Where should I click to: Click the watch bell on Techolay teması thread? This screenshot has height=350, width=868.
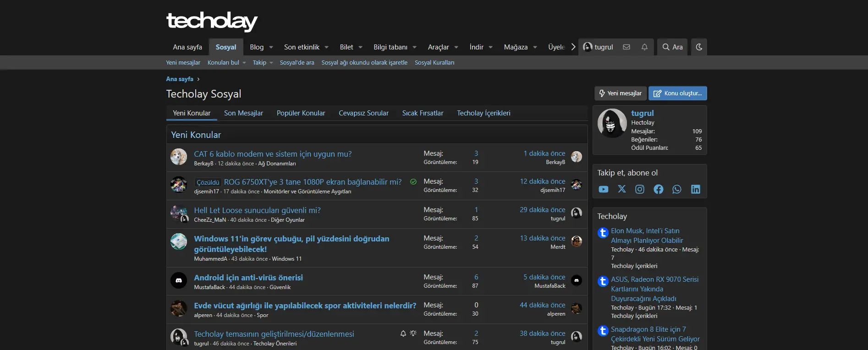pos(403,334)
